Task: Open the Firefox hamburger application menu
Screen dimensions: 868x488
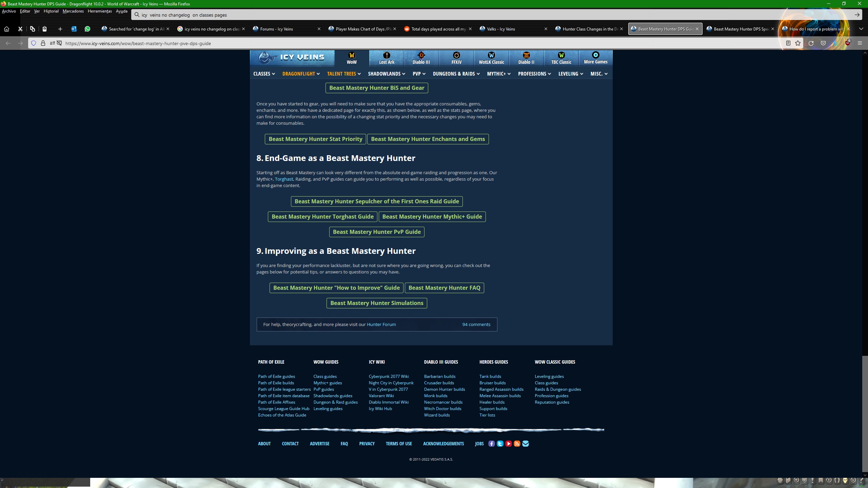Action: click(860, 43)
